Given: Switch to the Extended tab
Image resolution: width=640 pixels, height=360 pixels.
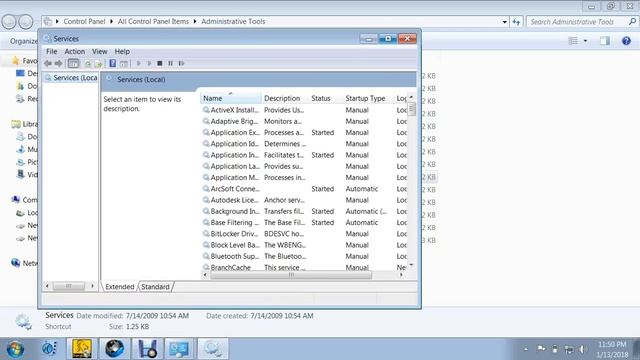Looking at the screenshot, I should 120,287.
